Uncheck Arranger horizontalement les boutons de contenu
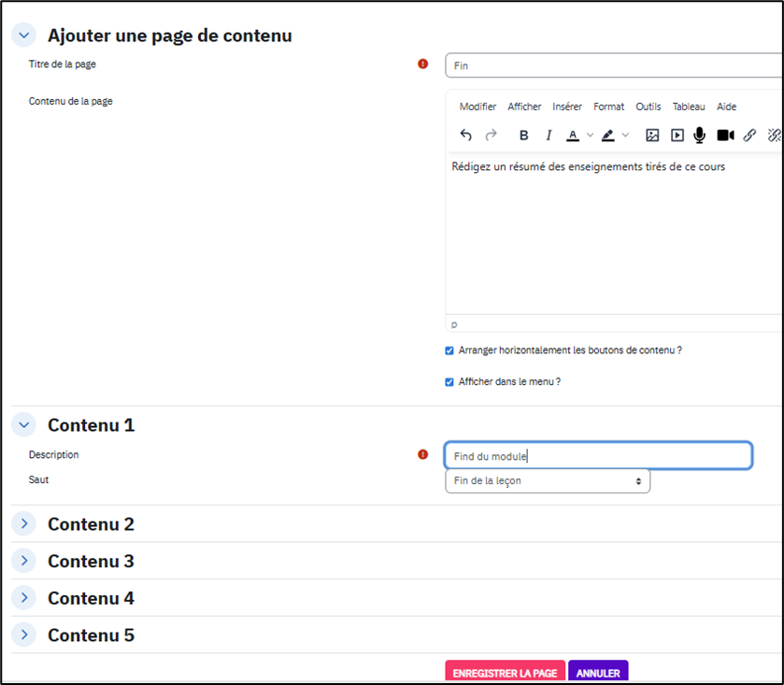Viewport: 784px width, 685px height. point(449,350)
